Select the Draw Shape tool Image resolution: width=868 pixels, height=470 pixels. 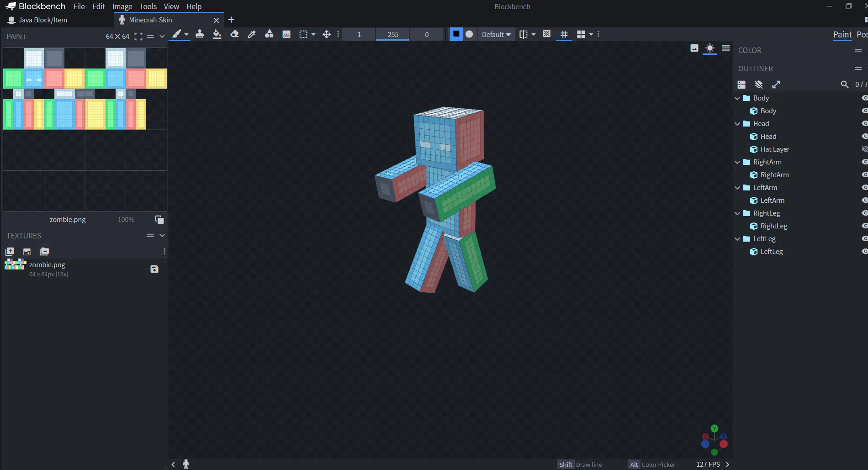point(269,34)
